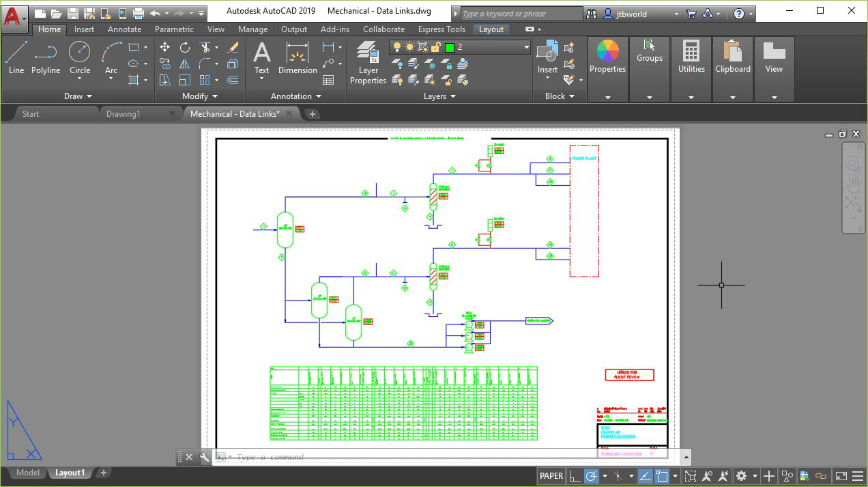
Task: Switch to the Insert ribbon tab
Action: (85, 29)
